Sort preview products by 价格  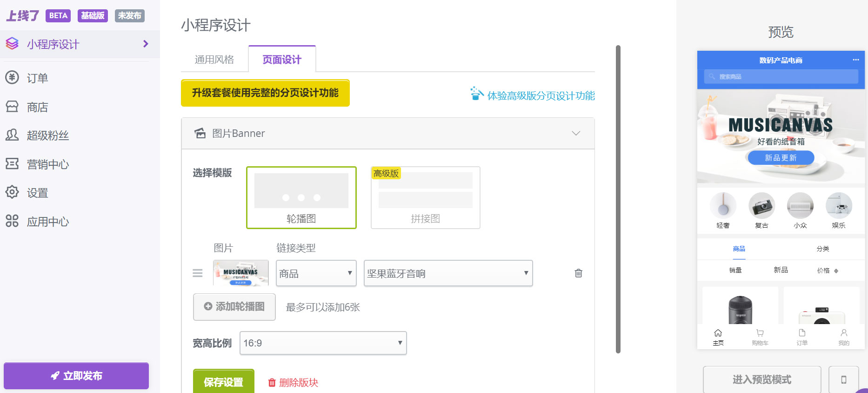(828, 271)
